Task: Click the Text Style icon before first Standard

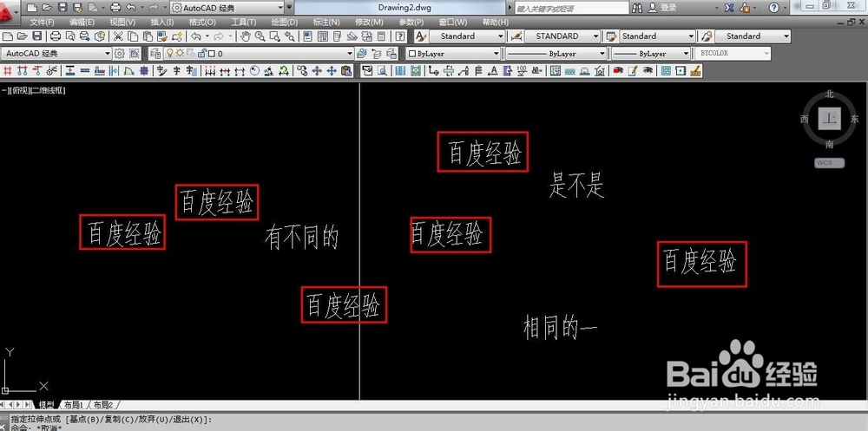Action: 421,36
